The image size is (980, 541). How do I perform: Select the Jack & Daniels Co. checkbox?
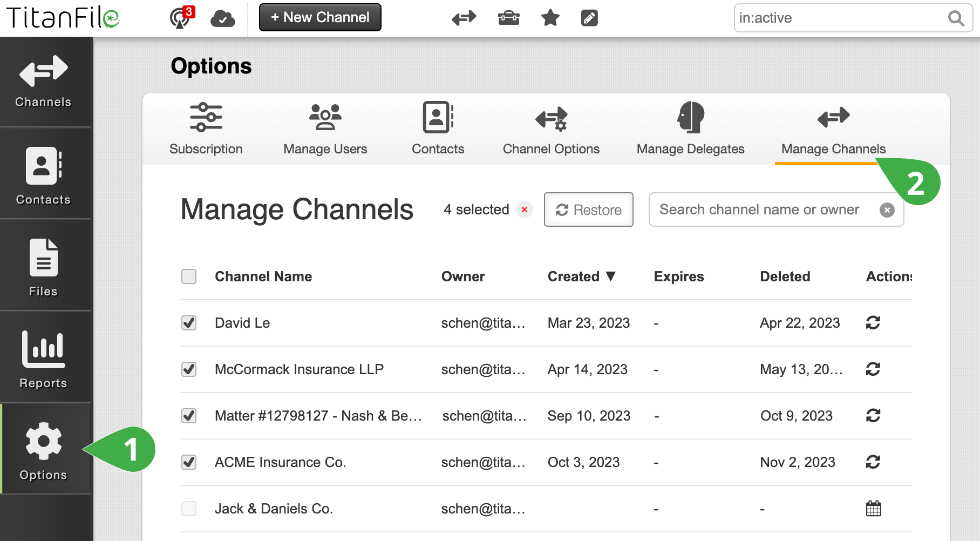tap(188, 508)
